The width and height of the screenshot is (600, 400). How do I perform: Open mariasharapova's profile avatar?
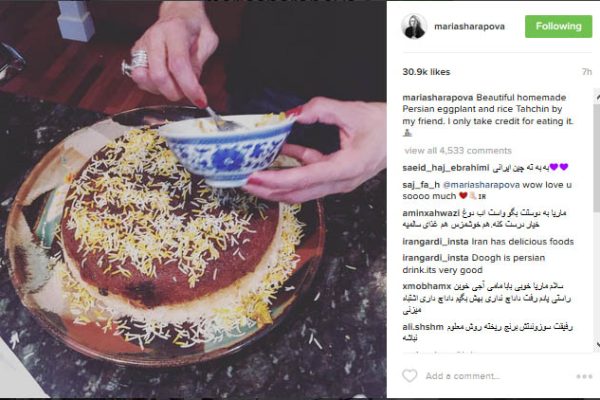point(414,26)
